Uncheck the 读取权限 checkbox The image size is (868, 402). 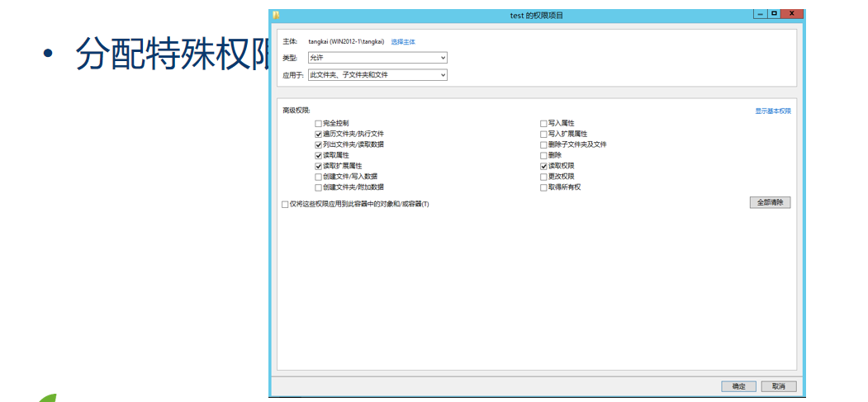(543, 166)
